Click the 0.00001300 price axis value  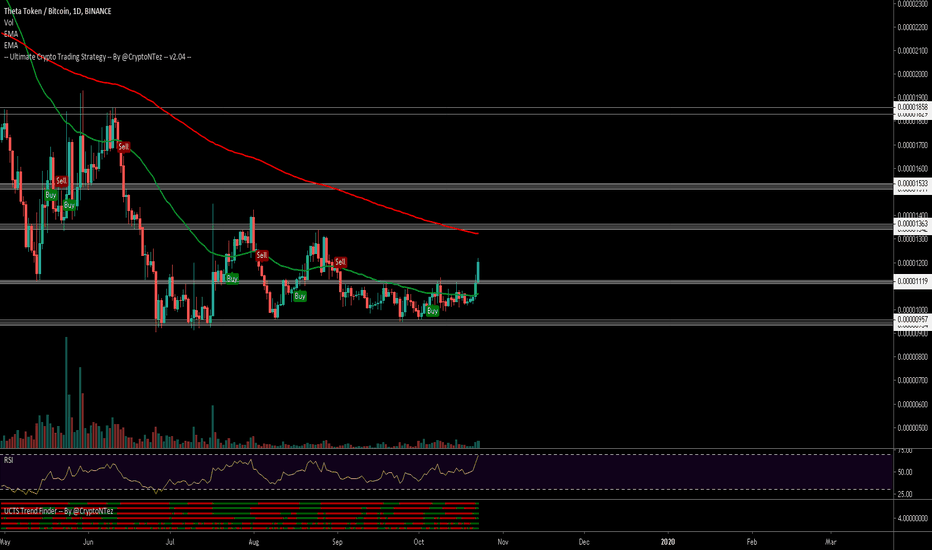pos(912,239)
